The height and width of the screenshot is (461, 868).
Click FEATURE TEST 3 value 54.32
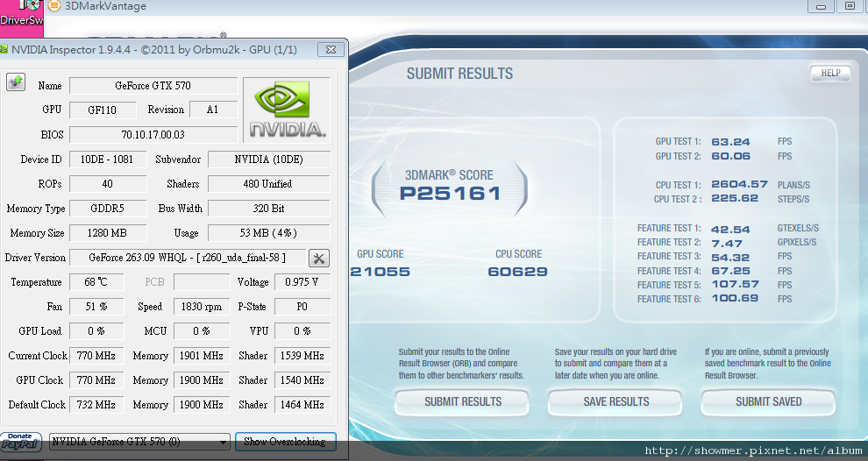730,258
